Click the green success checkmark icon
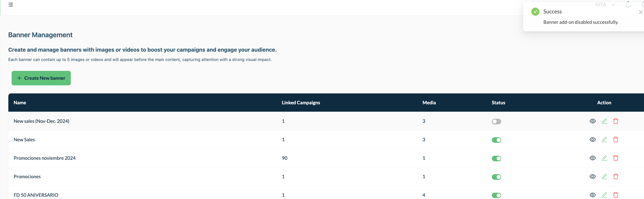Image resolution: width=644 pixels, height=199 pixels. [x=535, y=12]
